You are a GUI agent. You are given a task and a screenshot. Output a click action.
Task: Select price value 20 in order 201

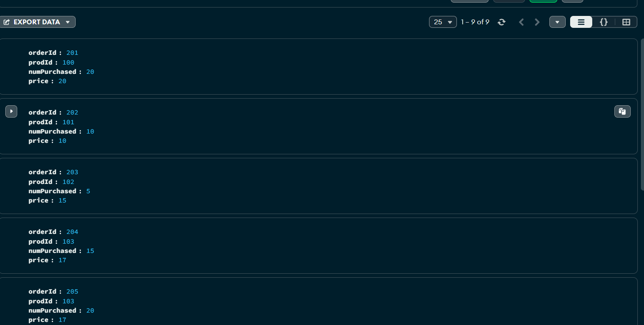coord(62,81)
